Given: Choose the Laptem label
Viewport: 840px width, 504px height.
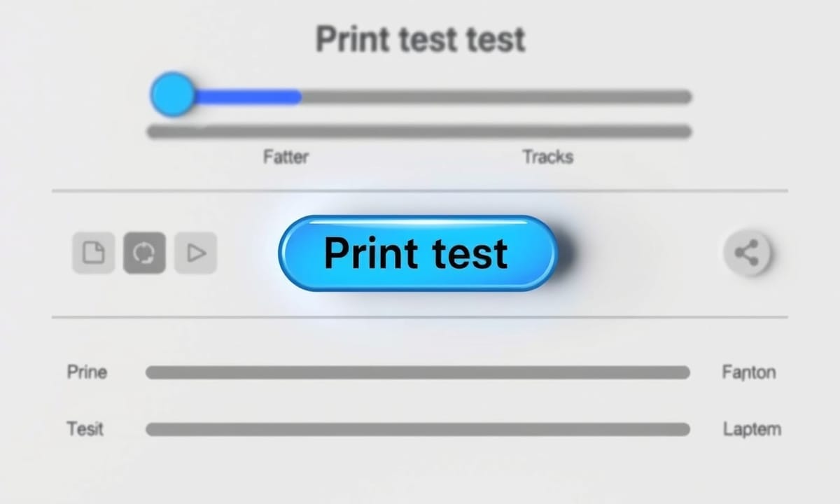Looking at the screenshot, I should 752,428.
